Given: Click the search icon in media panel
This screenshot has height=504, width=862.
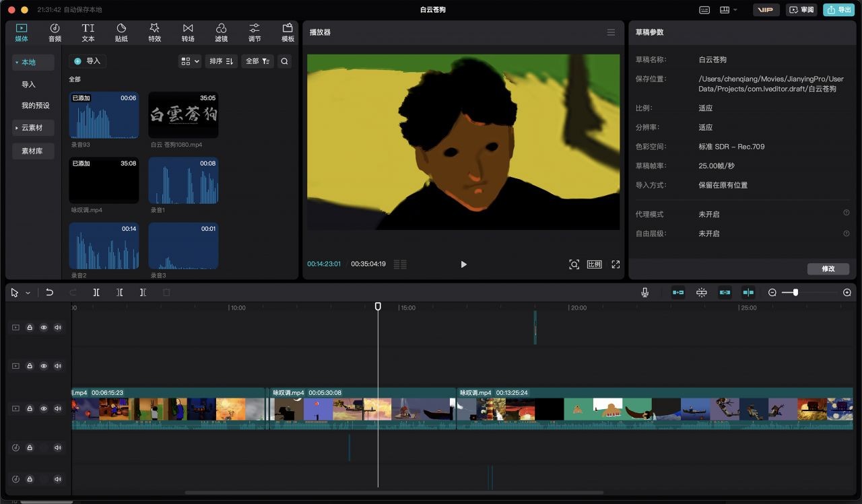Looking at the screenshot, I should [285, 61].
